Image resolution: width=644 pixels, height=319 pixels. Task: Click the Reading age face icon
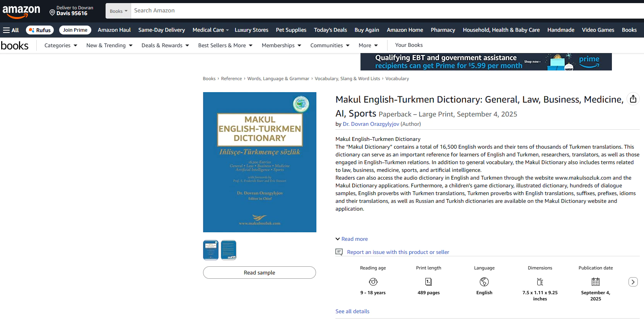coord(373,282)
